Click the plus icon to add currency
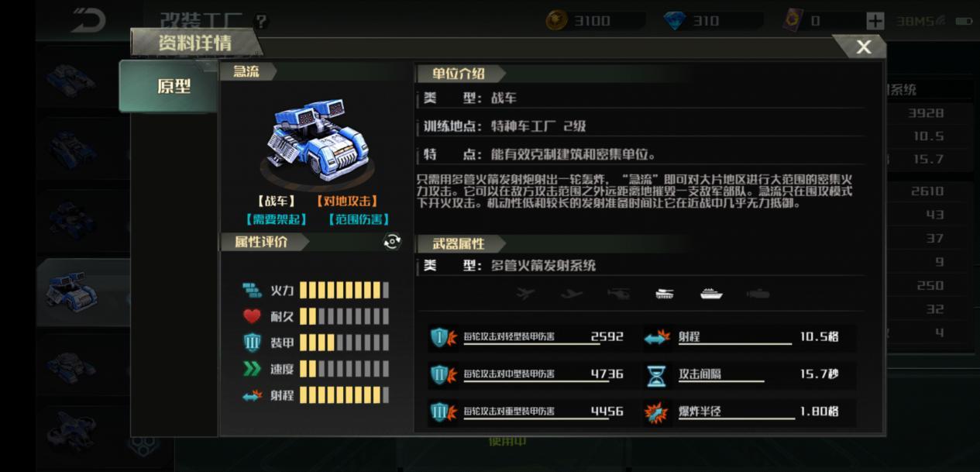Viewport: 980px width, 472px height. 875,21
